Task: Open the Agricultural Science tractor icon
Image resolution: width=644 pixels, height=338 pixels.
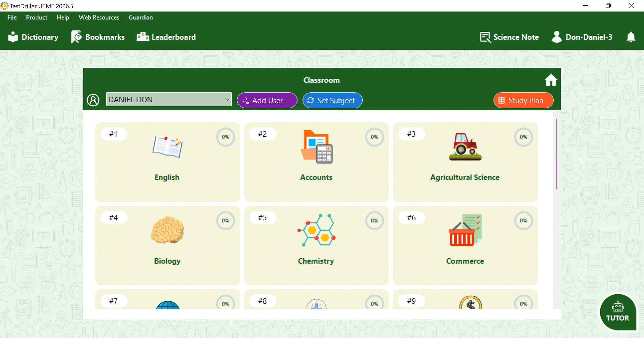Action: coord(465,147)
